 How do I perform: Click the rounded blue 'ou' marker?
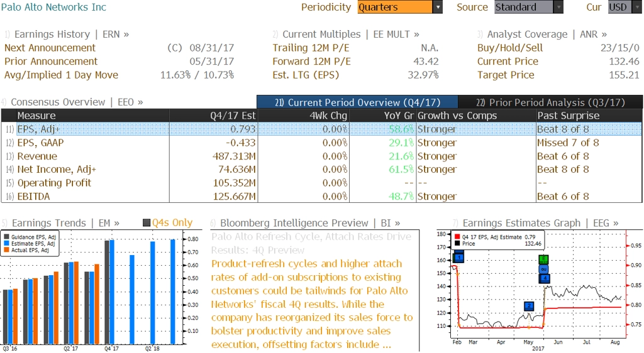(544, 269)
